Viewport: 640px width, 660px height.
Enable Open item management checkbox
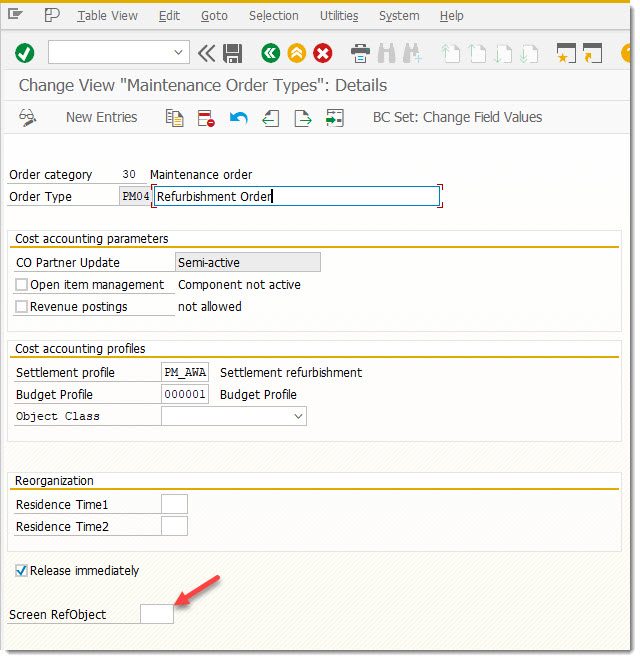click(x=22, y=285)
